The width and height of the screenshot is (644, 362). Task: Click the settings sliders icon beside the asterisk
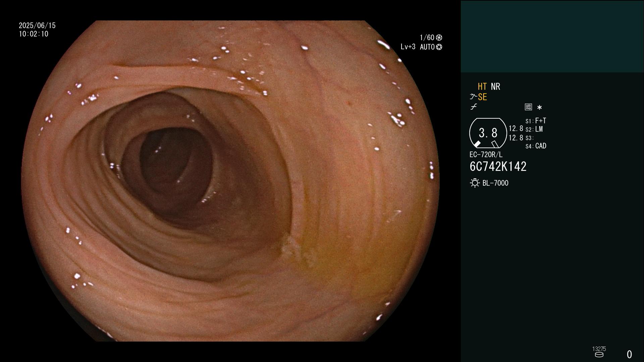click(x=528, y=107)
